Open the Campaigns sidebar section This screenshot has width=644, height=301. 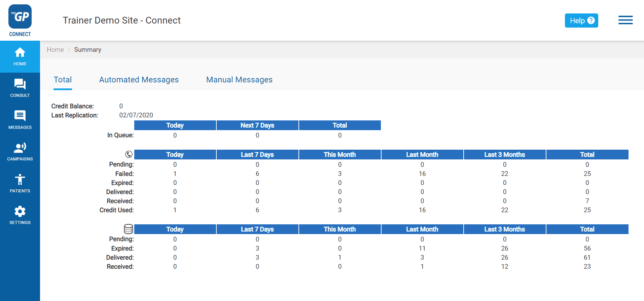point(20,152)
